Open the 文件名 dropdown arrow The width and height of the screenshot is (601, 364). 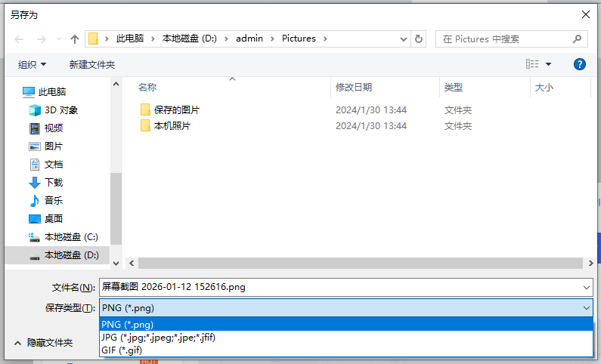(587, 288)
